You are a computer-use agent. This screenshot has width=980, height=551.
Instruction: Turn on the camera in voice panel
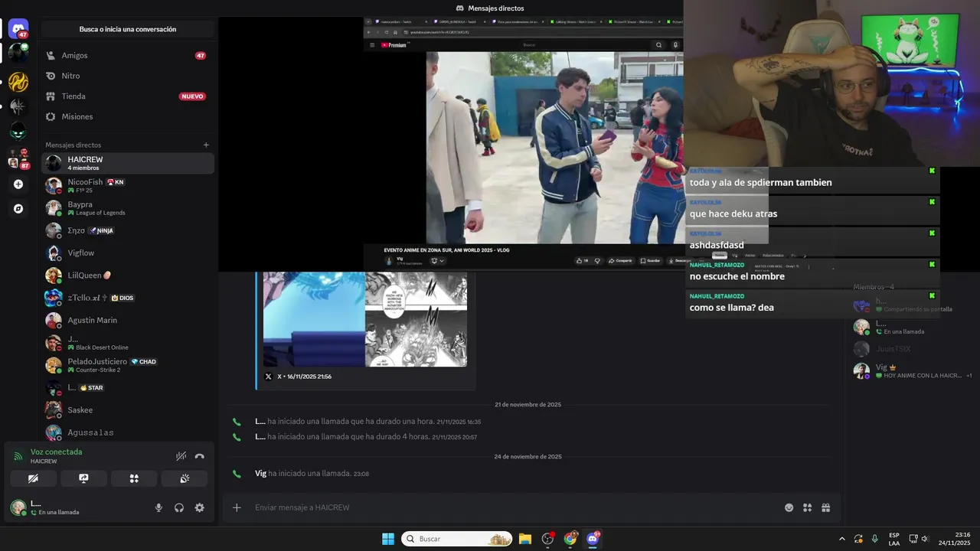(x=33, y=478)
